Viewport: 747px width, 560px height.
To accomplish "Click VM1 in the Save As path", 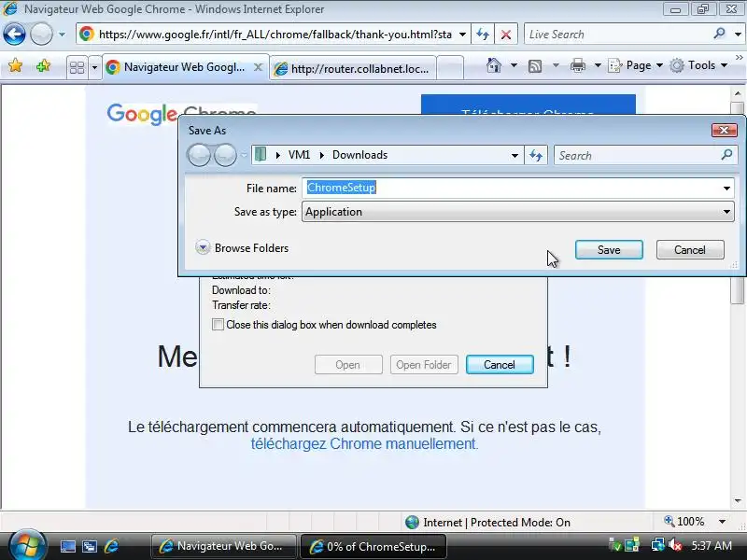I will click(299, 155).
